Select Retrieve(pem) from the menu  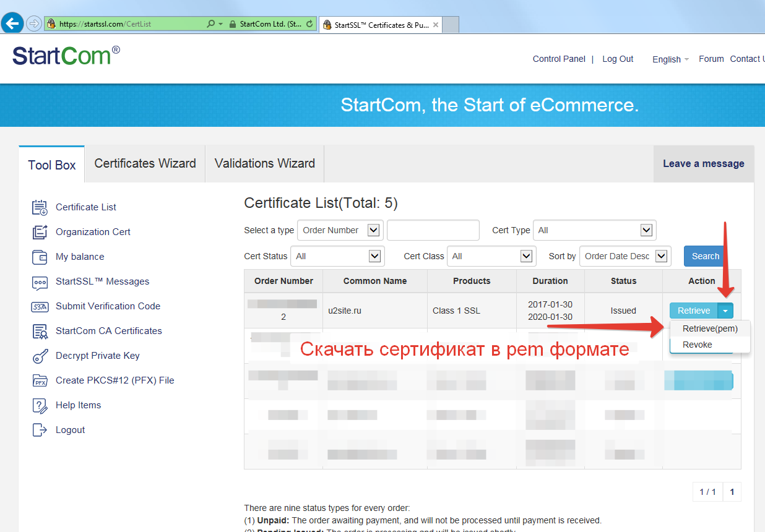710,329
